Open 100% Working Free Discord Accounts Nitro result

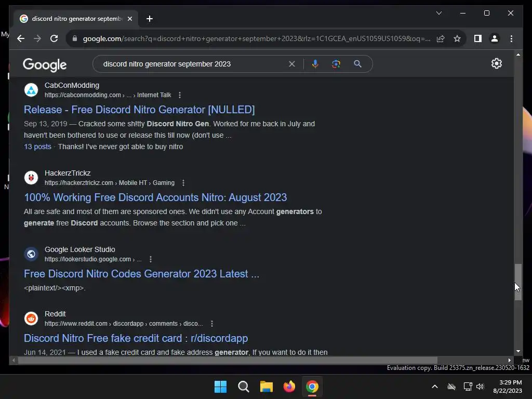tap(155, 197)
